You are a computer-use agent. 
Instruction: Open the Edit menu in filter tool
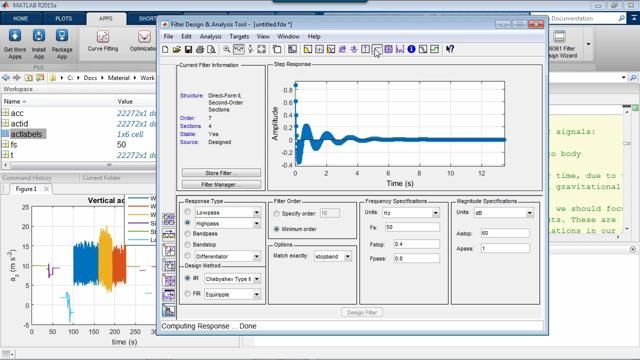[x=186, y=36]
